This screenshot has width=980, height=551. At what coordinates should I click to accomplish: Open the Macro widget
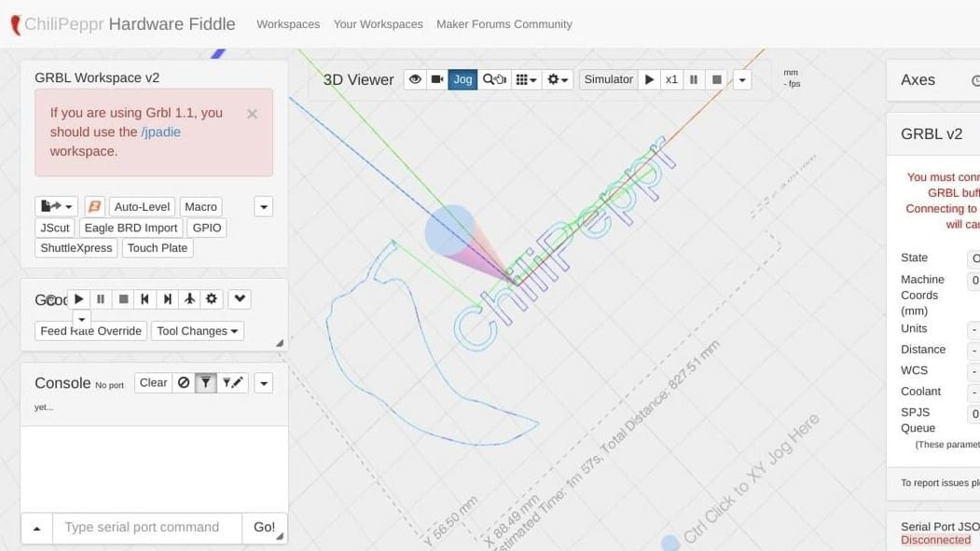[x=200, y=206]
